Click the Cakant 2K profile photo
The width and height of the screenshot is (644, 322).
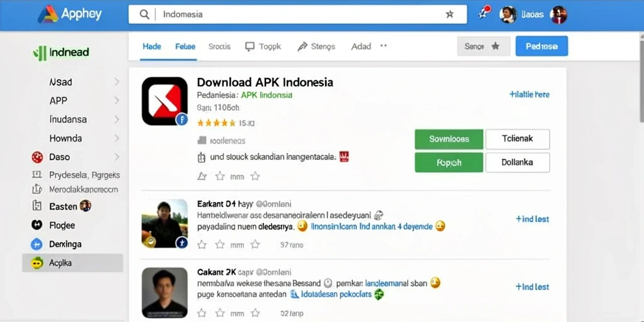[165, 292]
